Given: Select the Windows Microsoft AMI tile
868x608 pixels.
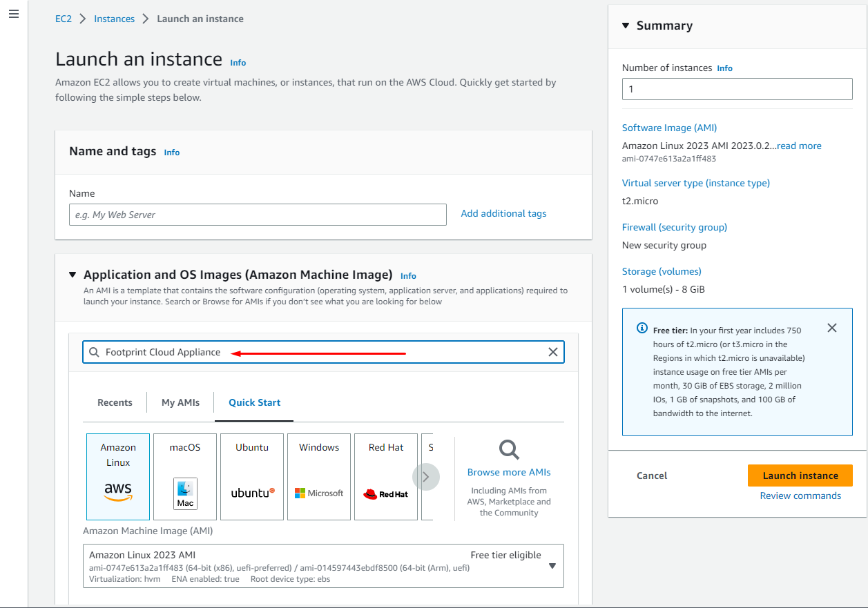Looking at the screenshot, I should click(x=318, y=476).
